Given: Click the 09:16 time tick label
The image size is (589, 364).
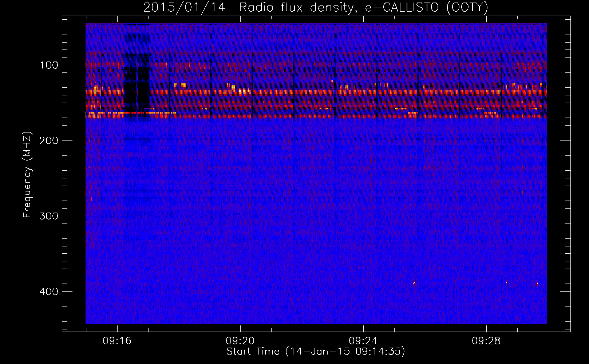Looking at the screenshot, I should 117,341.
